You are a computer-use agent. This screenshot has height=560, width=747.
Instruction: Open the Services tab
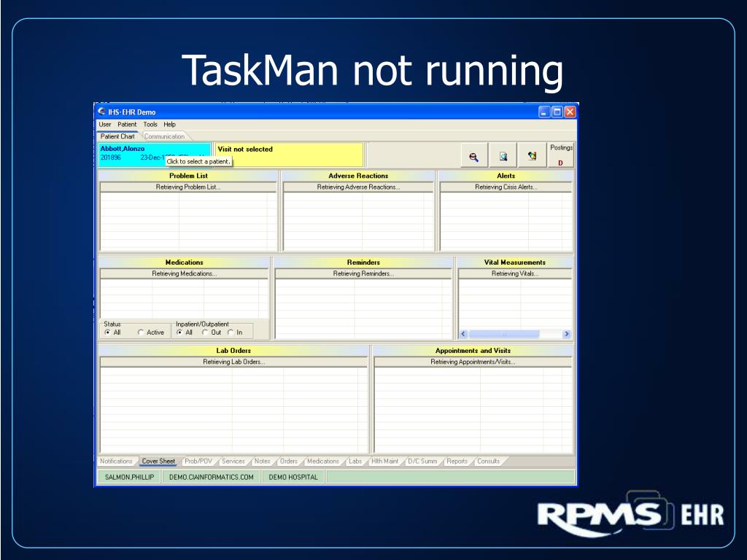(233, 461)
